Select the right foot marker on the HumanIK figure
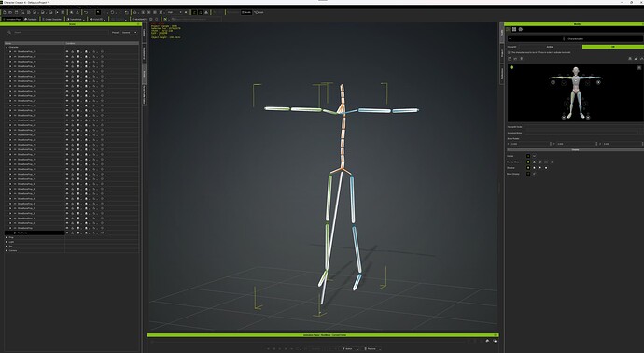The height and width of the screenshot is (353, 644). point(564,117)
